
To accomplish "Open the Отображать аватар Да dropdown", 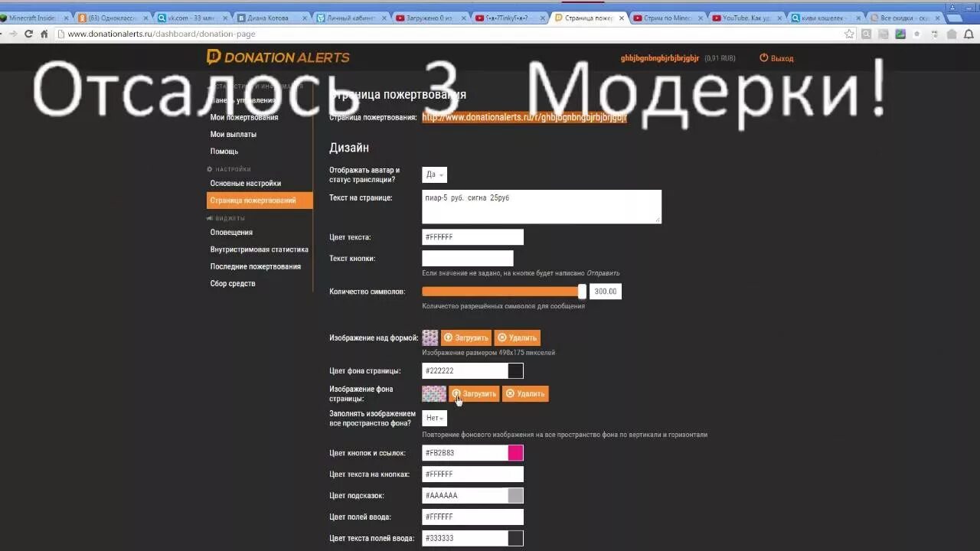I will (x=434, y=174).
